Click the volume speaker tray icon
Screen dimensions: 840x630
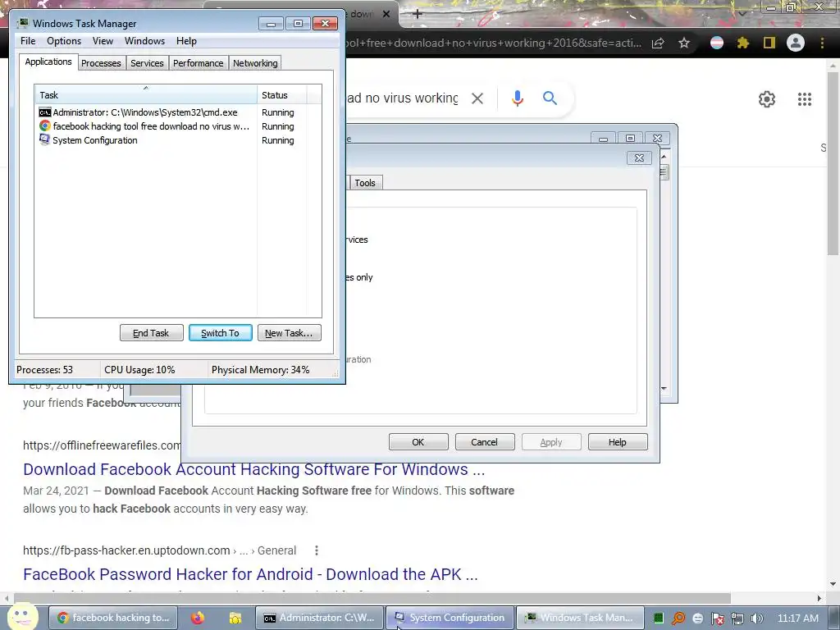point(756,619)
